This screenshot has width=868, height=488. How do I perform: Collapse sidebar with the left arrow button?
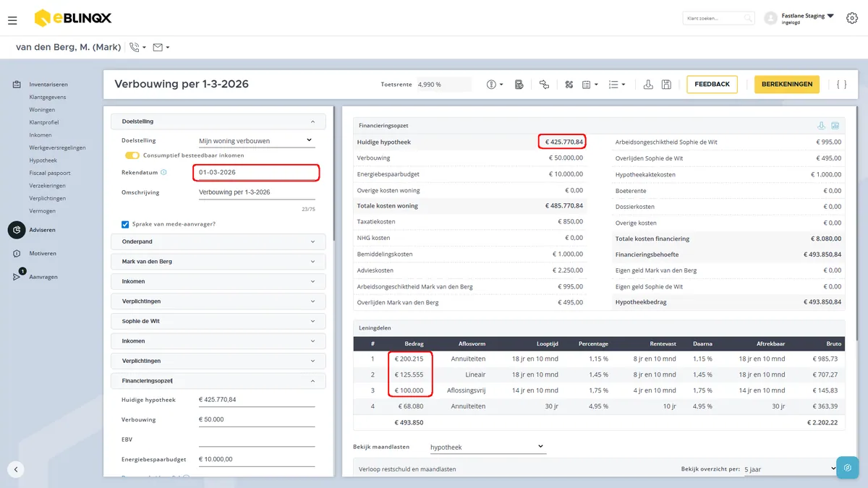tap(16, 469)
